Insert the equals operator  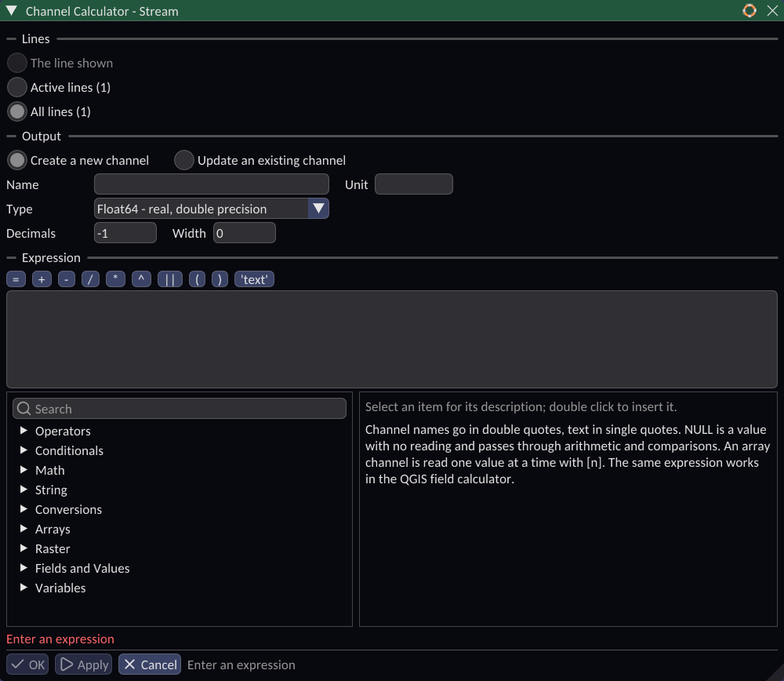(16, 279)
